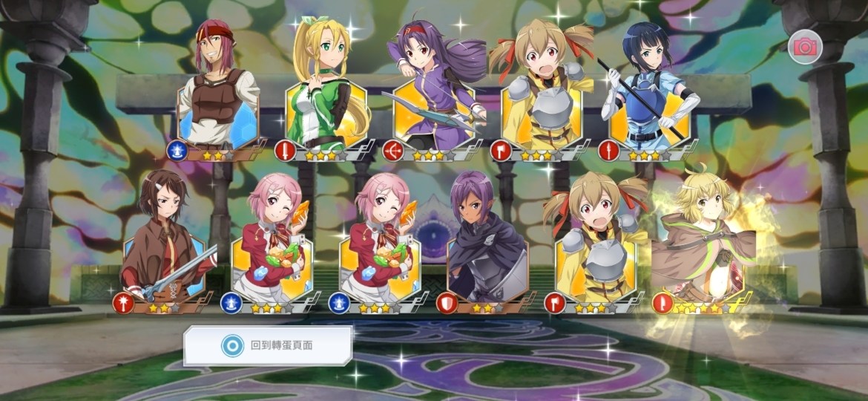868x401 pixels.
Task: Click red shield icon under dark-cloaked character
Action: click(x=447, y=304)
